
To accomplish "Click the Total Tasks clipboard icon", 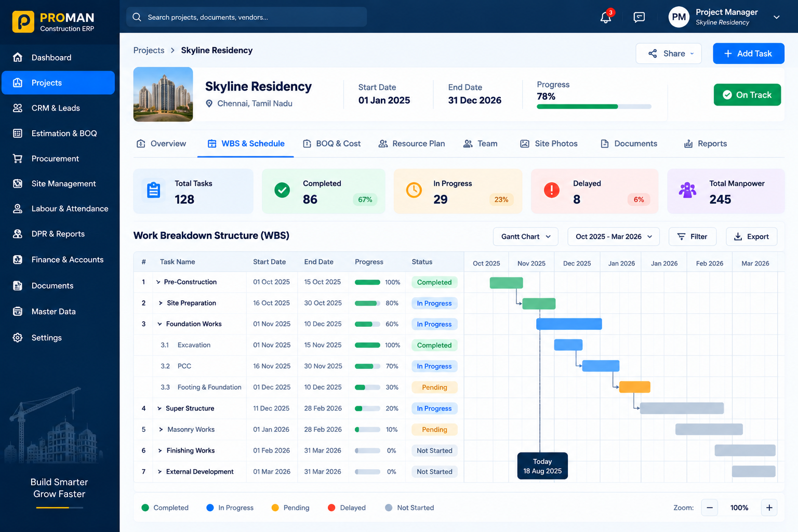I will click(154, 191).
